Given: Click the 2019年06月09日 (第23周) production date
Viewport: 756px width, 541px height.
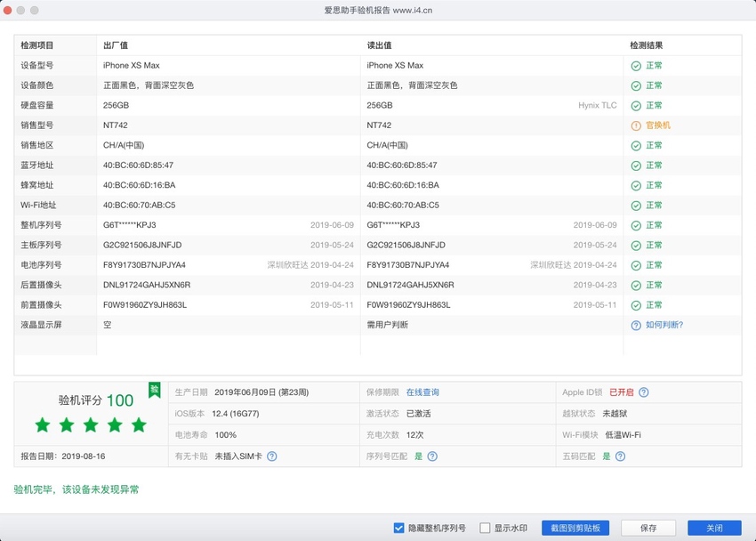Looking at the screenshot, I should click(261, 392).
